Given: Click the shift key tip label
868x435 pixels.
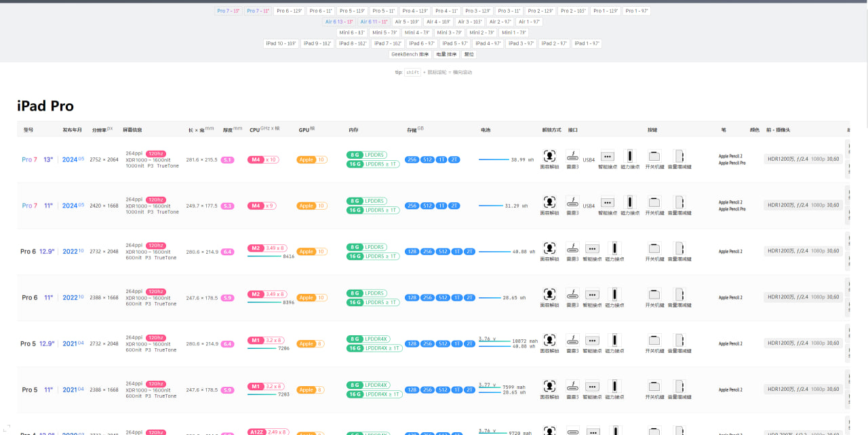Looking at the screenshot, I should pos(412,72).
